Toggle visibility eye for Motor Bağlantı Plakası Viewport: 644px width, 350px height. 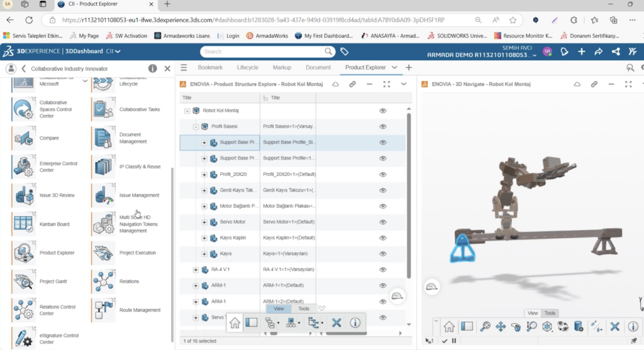click(x=383, y=206)
